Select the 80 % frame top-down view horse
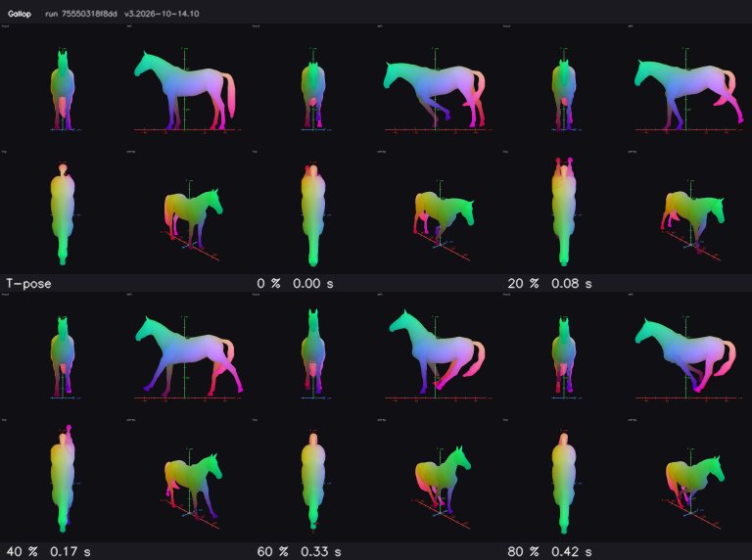Viewport: 752px width, 560px height. (564, 484)
